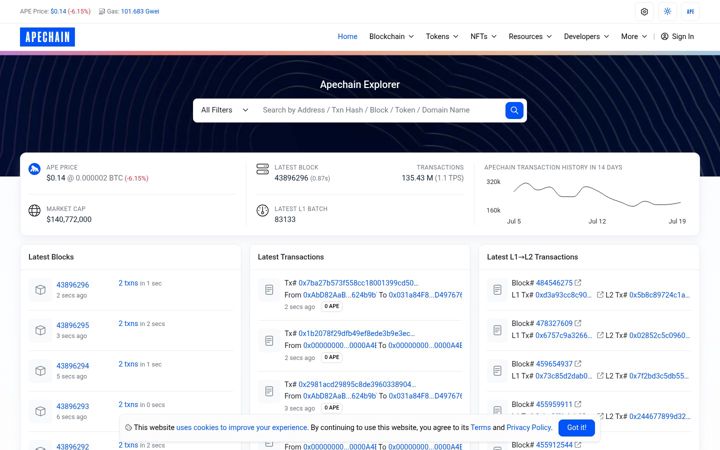The width and height of the screenshot is (720, 450).
Task: Click the 101.683 Gwei gas value
Action: tap(140, 11)
